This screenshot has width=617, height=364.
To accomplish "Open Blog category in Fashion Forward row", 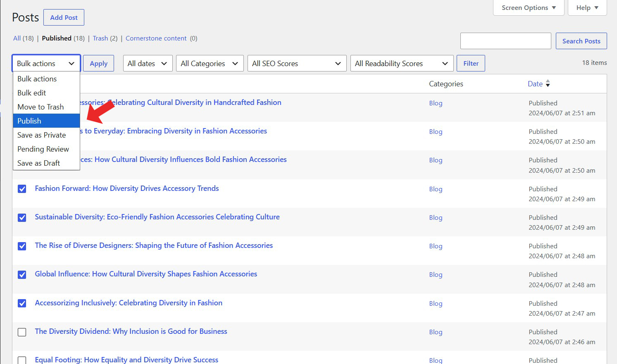I will [x=436, y=189].
